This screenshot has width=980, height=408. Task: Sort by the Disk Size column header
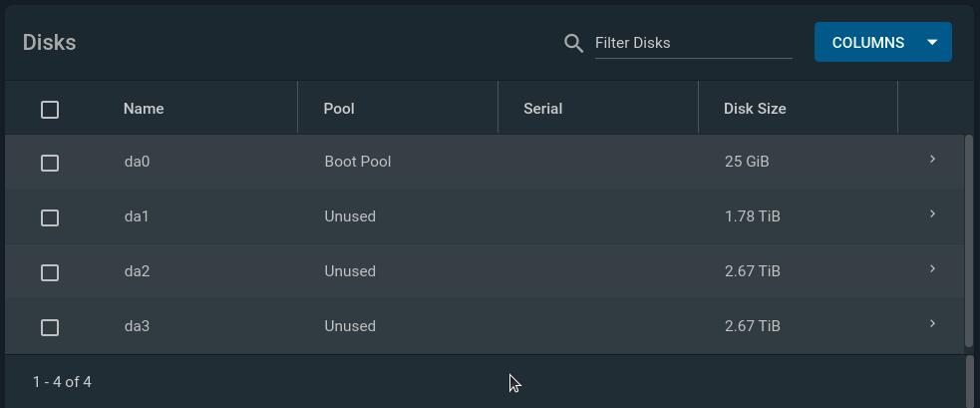(755, 109)
